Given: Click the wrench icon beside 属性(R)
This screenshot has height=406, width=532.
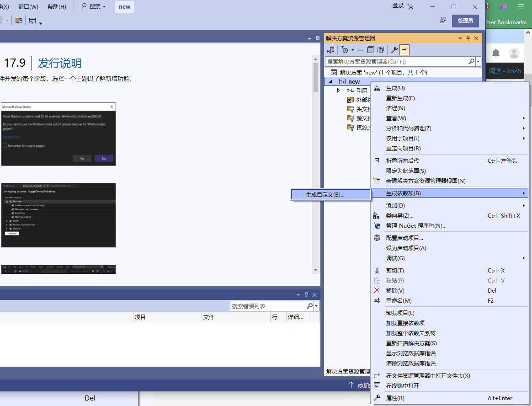Looking at the screenshot, I should click(377, 398).
